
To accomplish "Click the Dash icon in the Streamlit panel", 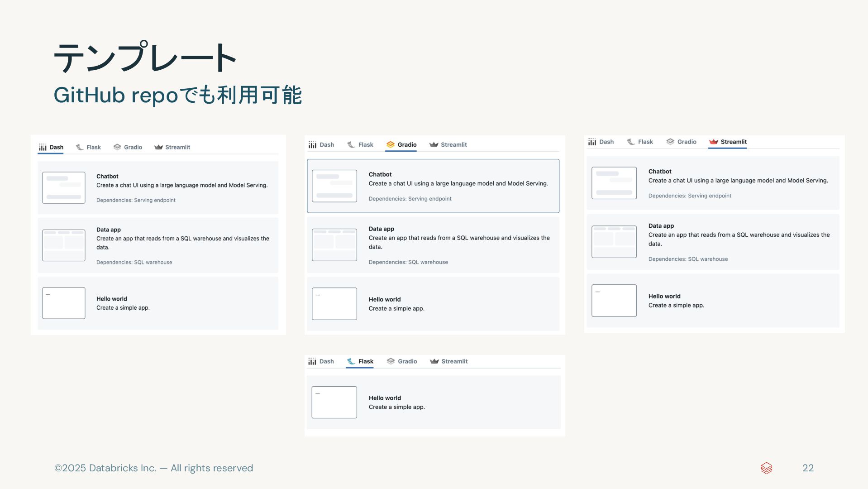I will point(592,142).
